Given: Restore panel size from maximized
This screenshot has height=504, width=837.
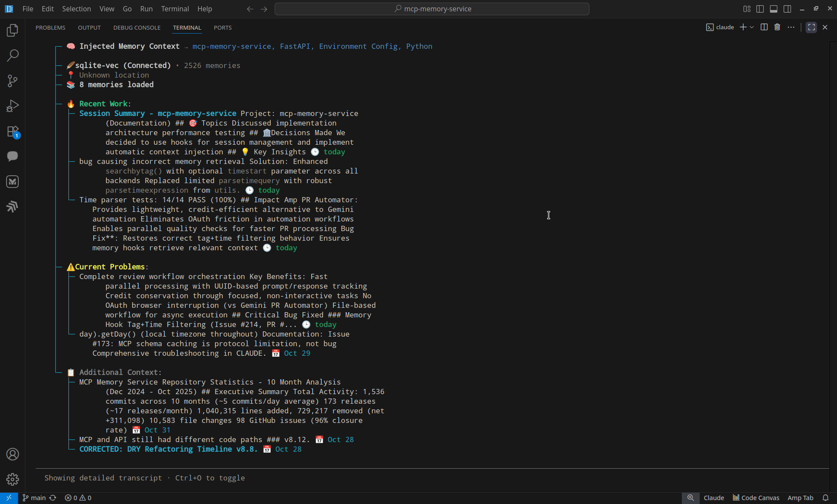Looking at the screenshot, I should [811, 27].
